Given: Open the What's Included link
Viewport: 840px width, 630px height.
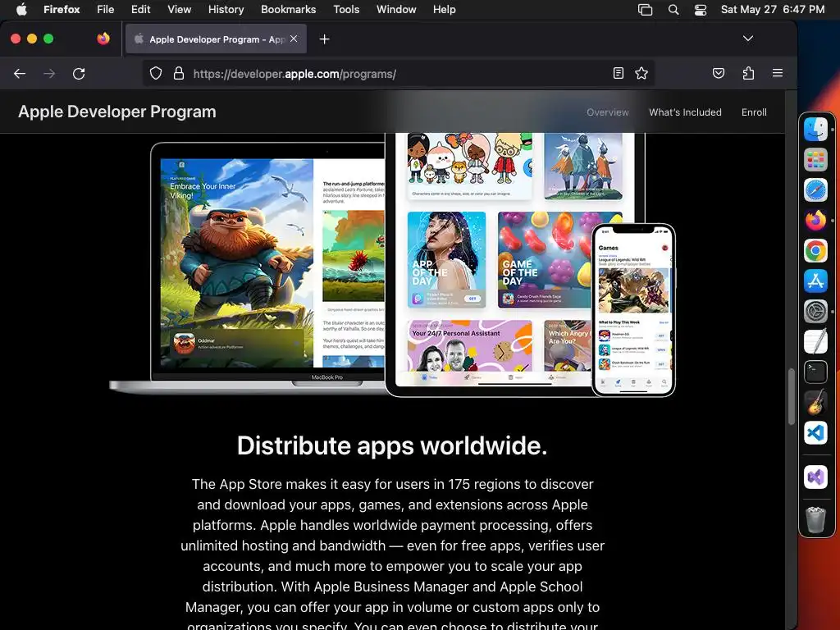Looking at the screenshot, I should coord(685,112).
